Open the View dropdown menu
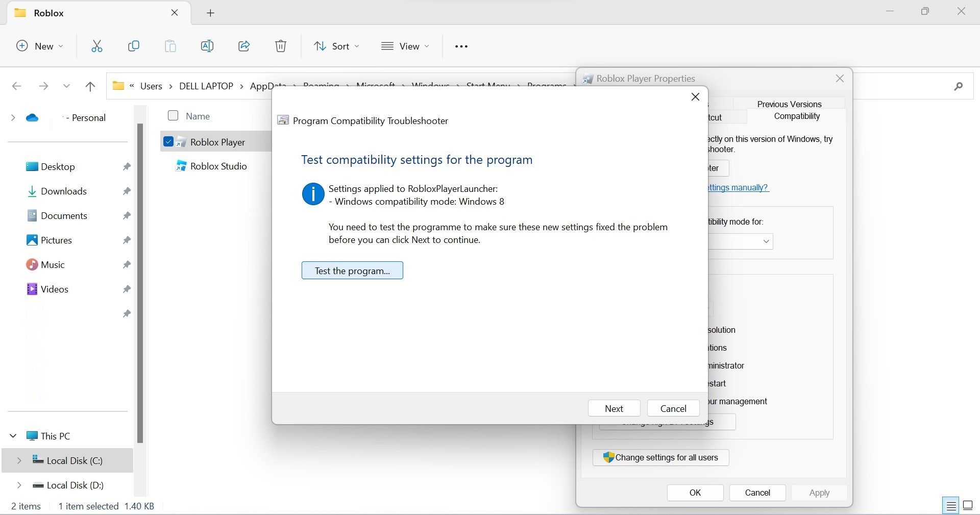 click(x=406, y=46)
